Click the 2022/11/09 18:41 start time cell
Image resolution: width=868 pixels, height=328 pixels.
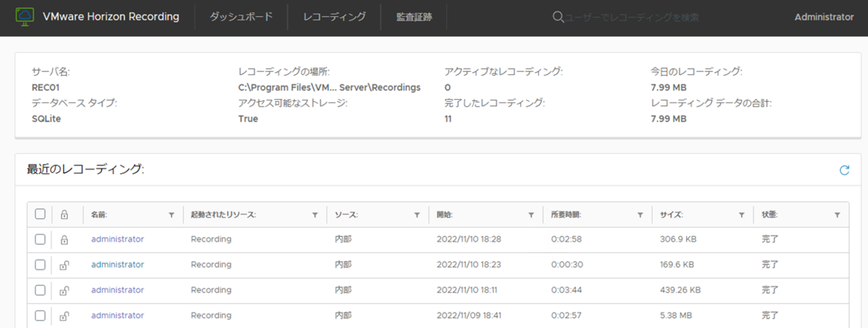point(469,315)
